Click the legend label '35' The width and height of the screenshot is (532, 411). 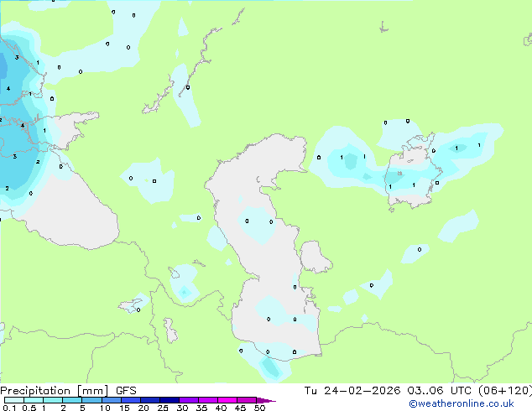coord(201,408)
